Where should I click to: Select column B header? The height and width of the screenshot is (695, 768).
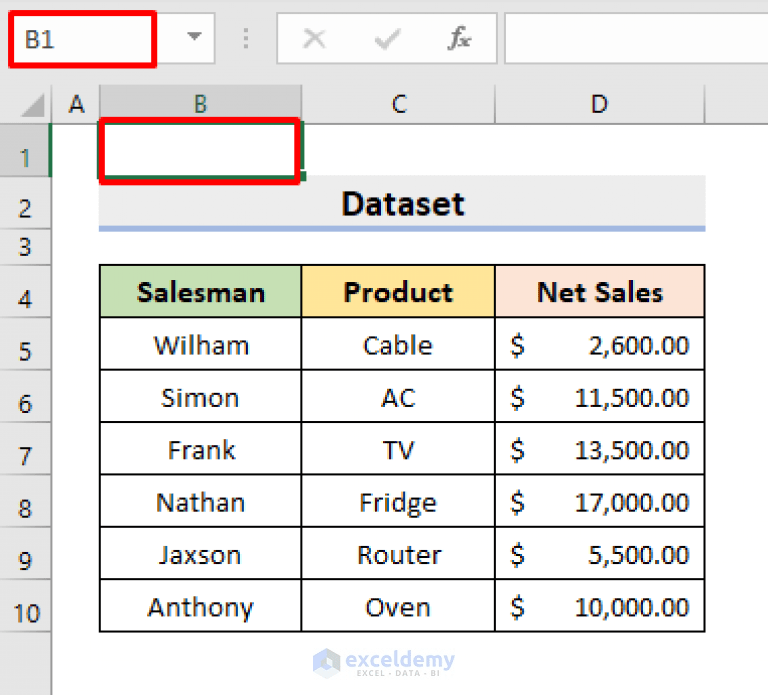click(x=200, y=104)
